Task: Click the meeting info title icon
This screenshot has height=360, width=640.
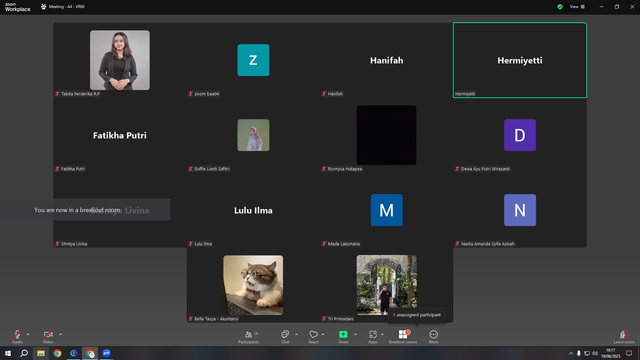Action: (44, 7)
